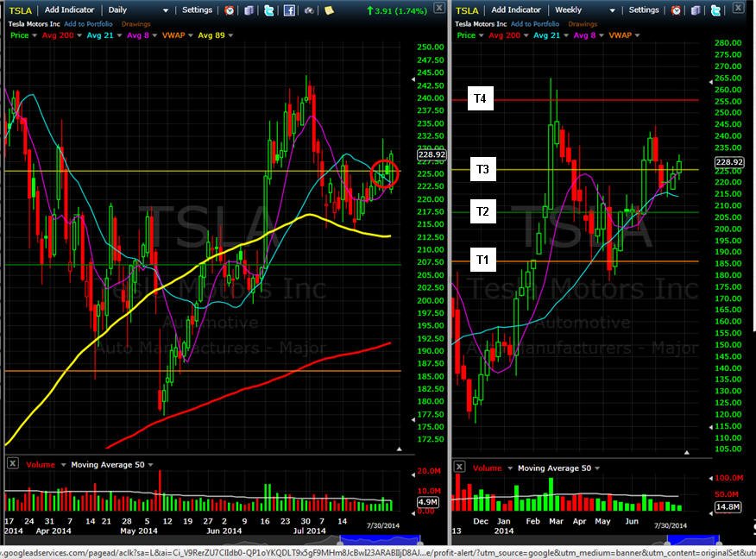This screenshot has width=756, height=559.
Task: Click the Twitter icon on weekly chart
Action: click(x=715, y=10)
